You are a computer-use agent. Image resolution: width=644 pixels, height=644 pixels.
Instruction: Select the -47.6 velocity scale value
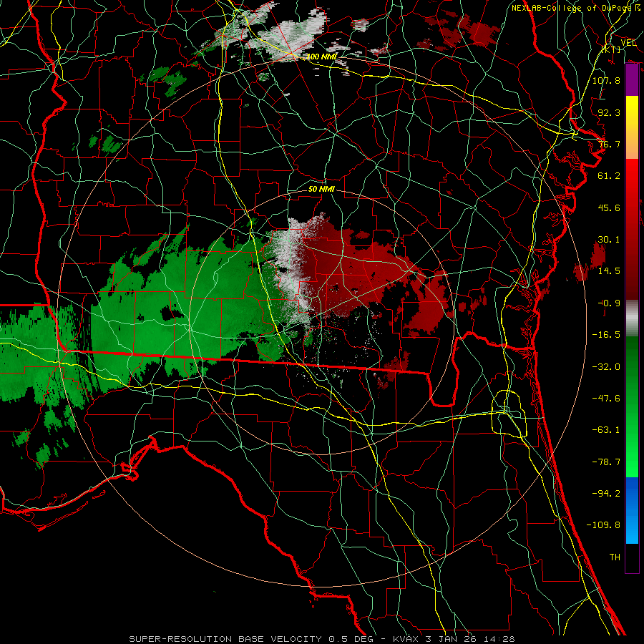click(606, 399)
